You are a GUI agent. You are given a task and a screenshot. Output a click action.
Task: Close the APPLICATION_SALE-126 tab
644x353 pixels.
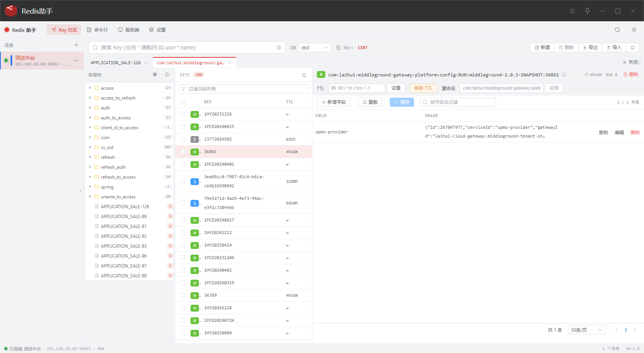tap(146, 63)
